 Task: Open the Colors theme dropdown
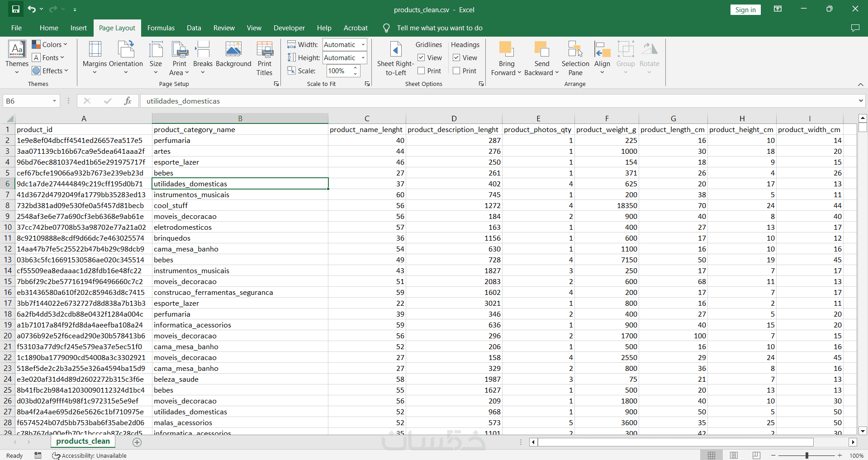(50, 44)
